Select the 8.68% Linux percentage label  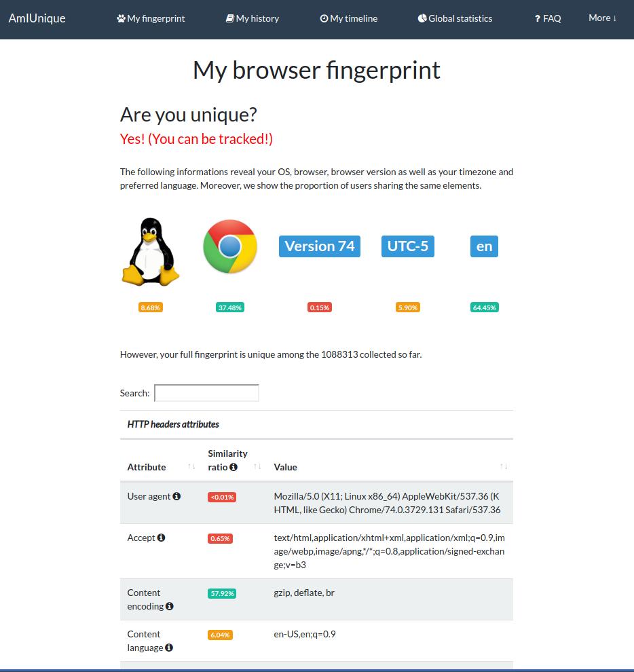pyautogui.click(x=151, y=307)
